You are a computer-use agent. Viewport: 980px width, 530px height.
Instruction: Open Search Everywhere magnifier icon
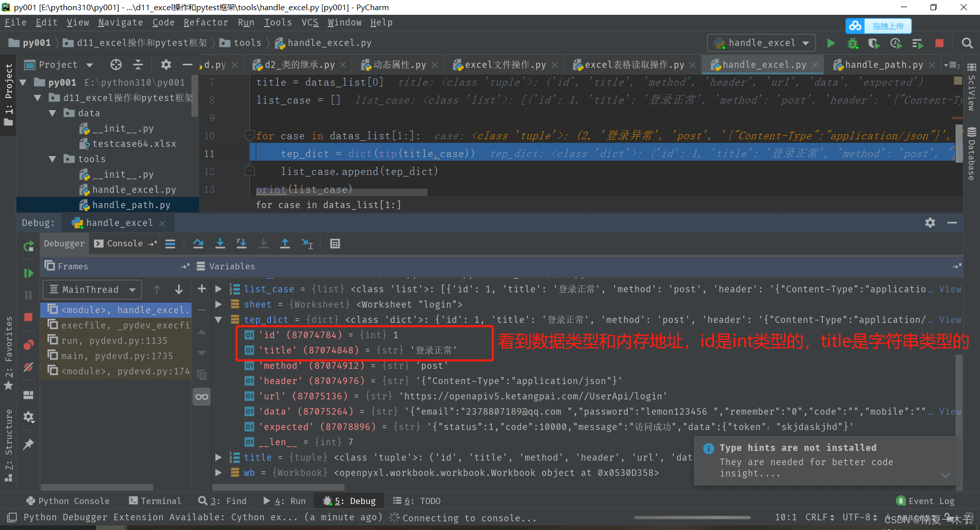coord(967,43)
